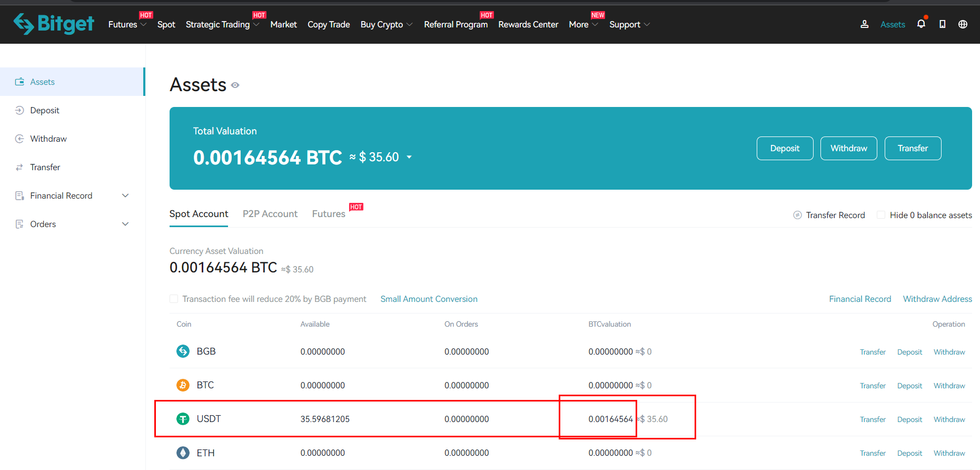
Task: Open the Copy Trade menu item
Action: click(329, 24)
